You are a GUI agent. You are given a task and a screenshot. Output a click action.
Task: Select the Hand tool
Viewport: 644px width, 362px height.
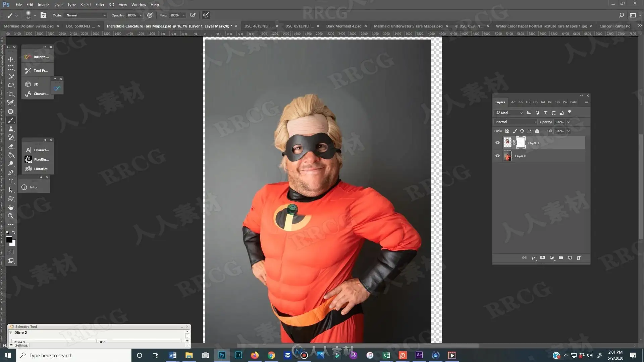pyautogui.click(x=11, y=207)
